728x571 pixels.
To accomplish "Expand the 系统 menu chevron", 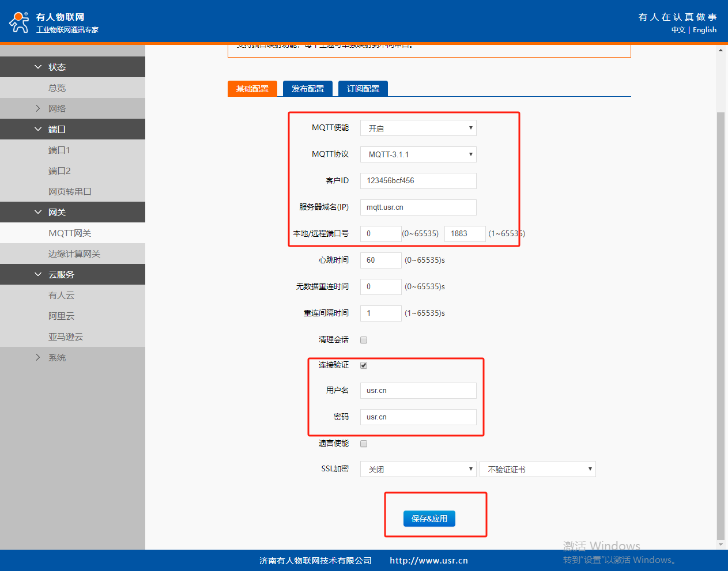I will pos(38,357).
